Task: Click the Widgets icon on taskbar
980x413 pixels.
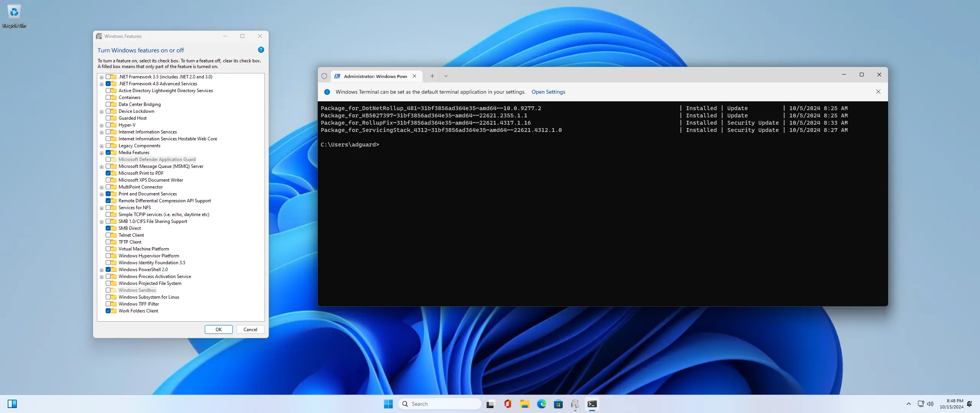Action: click(x=12, y=404)
